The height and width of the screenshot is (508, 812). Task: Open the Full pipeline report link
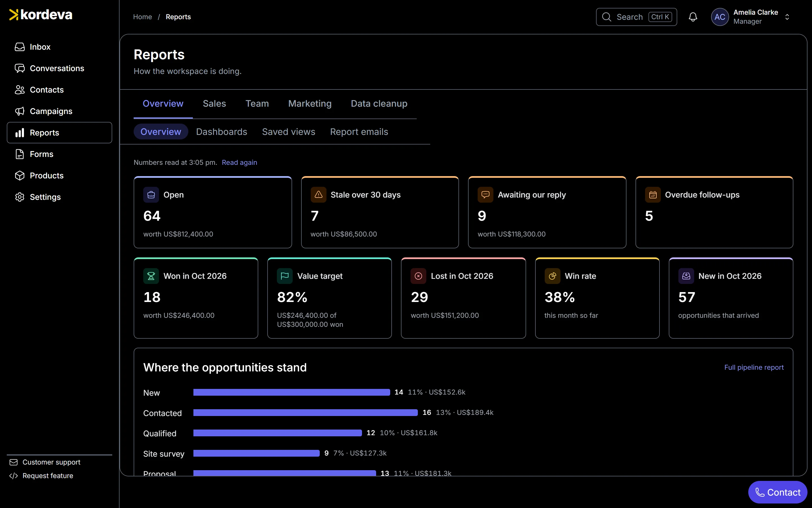754,367
